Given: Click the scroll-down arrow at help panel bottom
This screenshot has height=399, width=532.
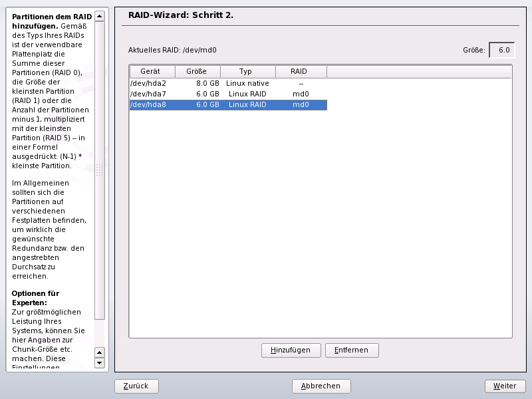Looking at the screenshot, I should pos(100,363).
